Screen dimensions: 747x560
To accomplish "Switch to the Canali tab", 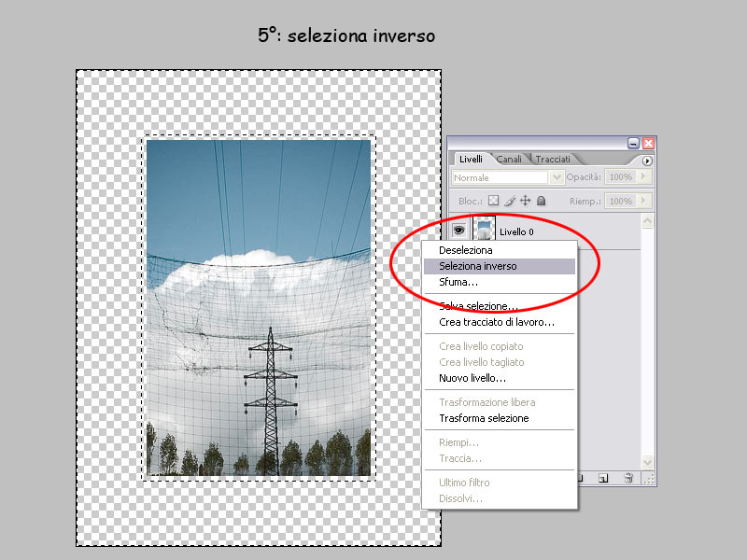I will [x=510, y=160].
